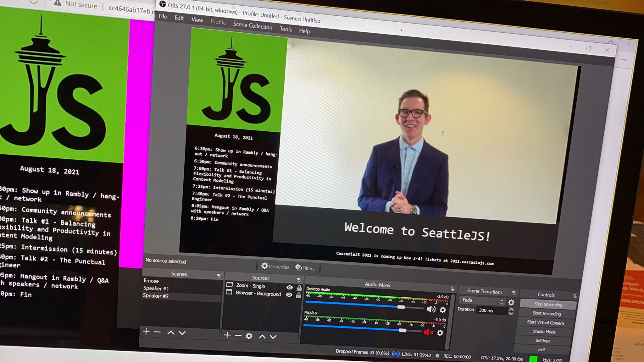Add a new source with plus icon
This screenshot has width=644, height=362.
(227, 335)
